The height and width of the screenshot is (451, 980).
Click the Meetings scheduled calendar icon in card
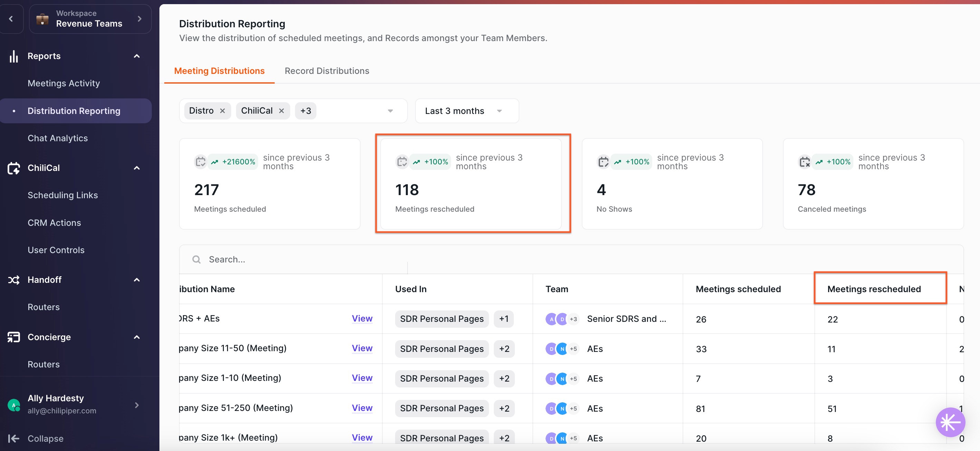click(x=200, y=162)
